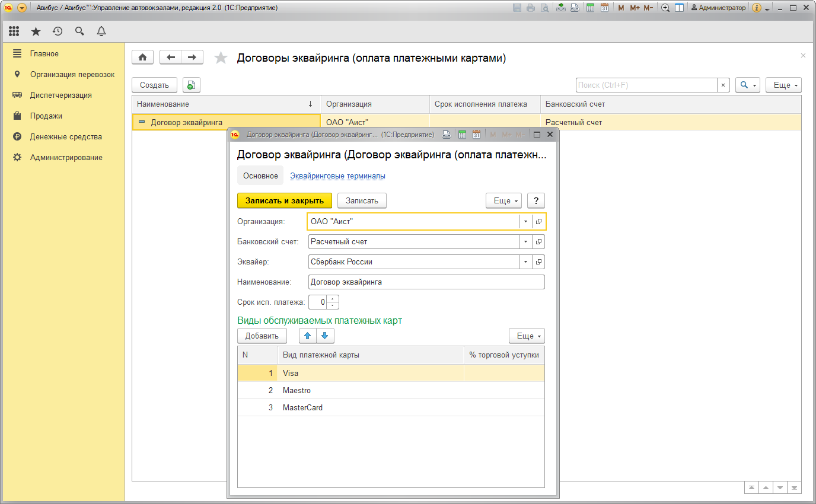Expand the Эквайер dropdown arrow
This screenshot has width=816, height=504.
[x=525, y=262]
